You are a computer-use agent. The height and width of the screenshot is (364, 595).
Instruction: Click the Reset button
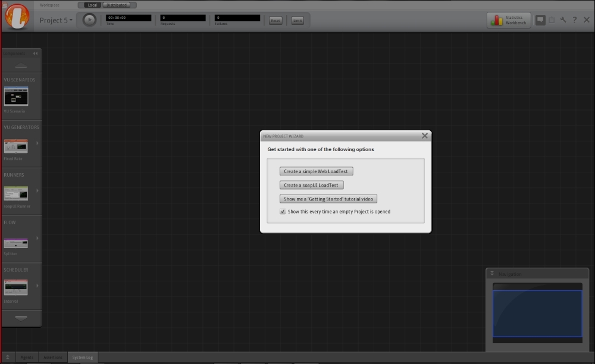pyautogui.click(x=275, y=20)
